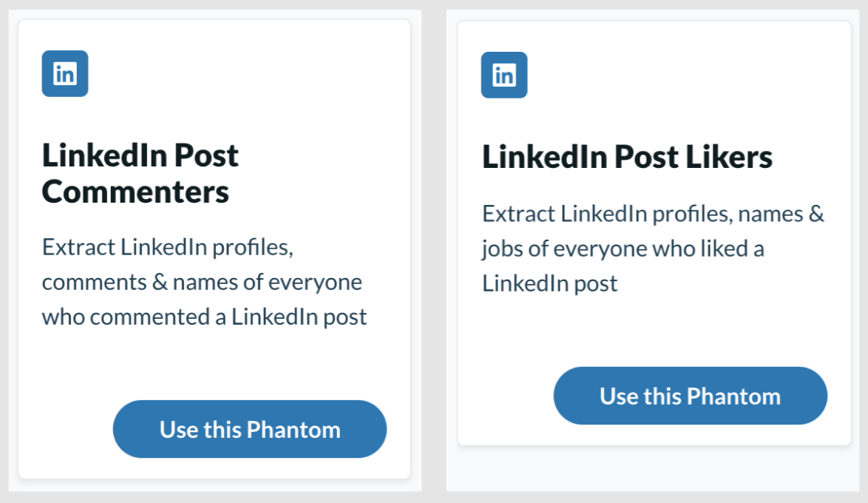Viewport: 868px width, 503px height.
Task: Select the word "Commenters" in the heading
Action: [135, 192]
